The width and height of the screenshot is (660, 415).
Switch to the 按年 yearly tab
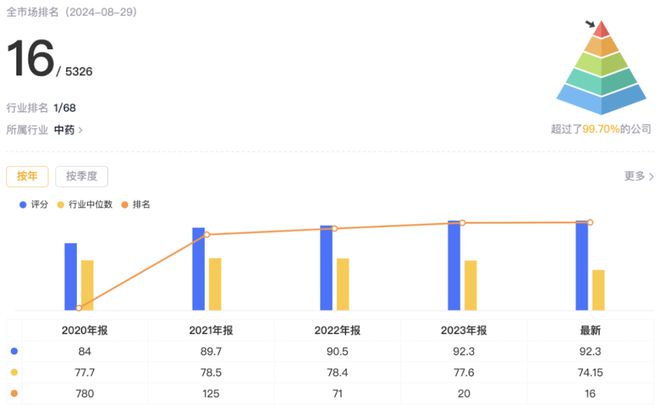27,176
